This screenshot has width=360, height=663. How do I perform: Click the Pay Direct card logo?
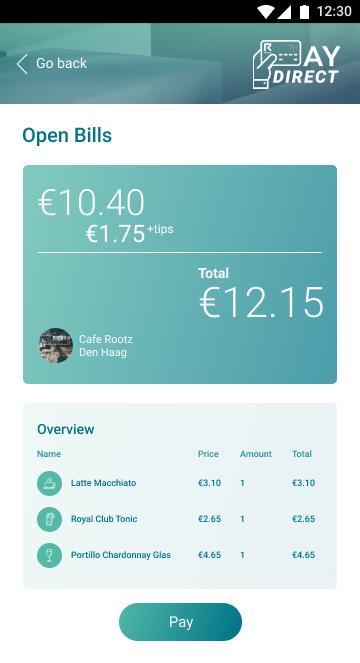pyautogui.click(x=296, y=64)
